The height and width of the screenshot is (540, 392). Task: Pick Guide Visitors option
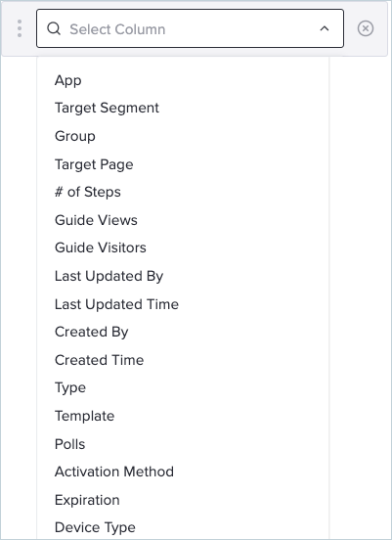[101, 247]
